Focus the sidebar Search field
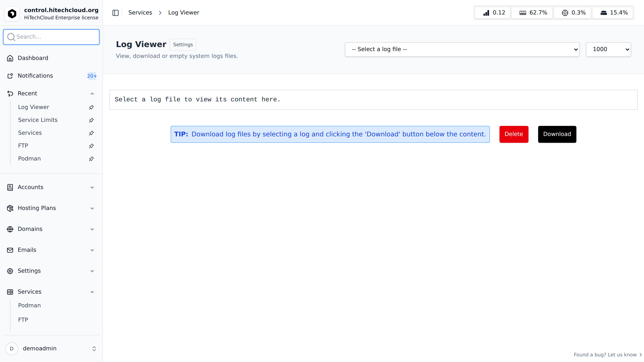This screenshot has height=362, width=644. [x=52, y=37]
